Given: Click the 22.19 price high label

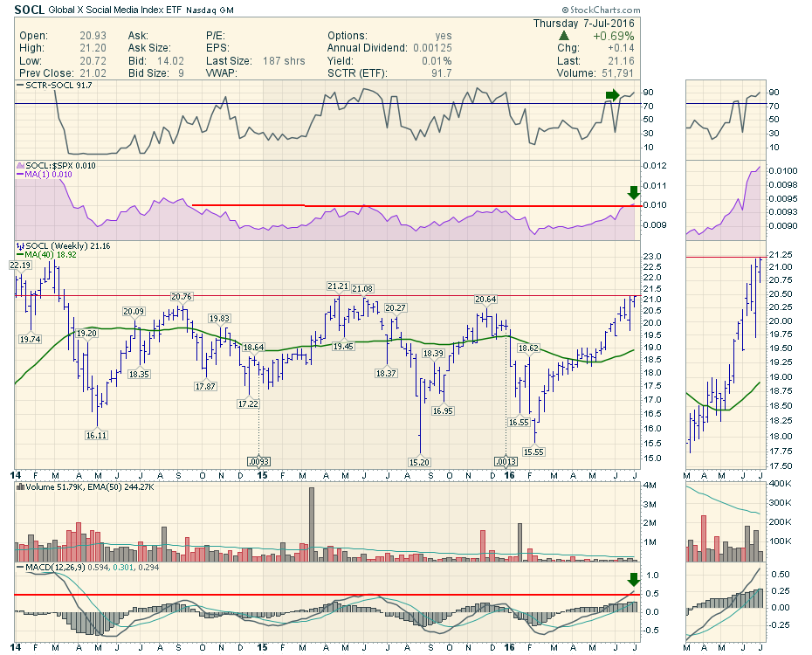Looking at the screenshot, I should click(x=20, y=265).
